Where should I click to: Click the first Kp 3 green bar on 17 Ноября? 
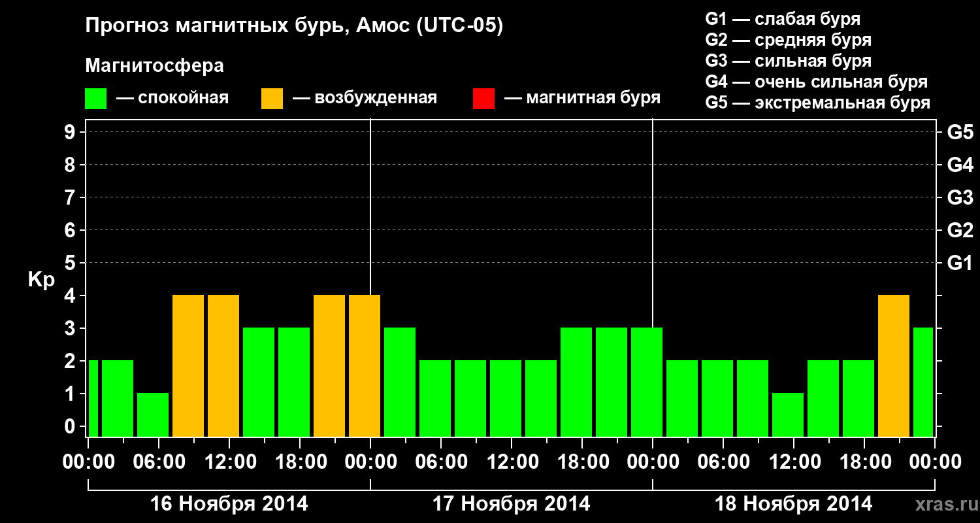pyautogui.click(x=400, y=382)
